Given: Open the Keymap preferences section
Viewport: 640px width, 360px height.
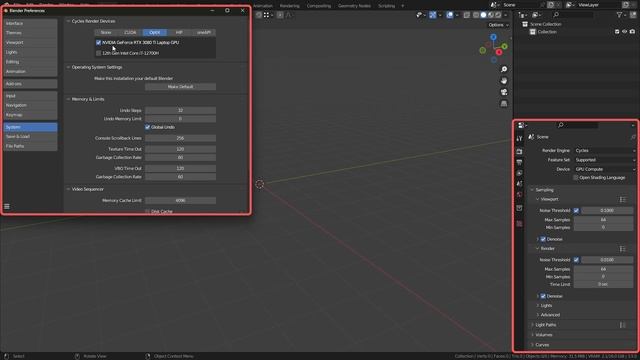Looking at the screenshot, I should click(30, 115).
